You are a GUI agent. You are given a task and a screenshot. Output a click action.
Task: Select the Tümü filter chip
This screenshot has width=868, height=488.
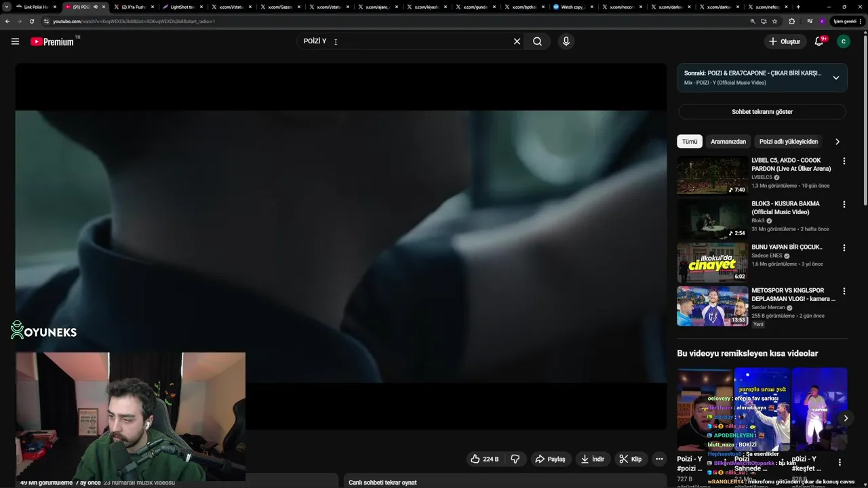(x=690, y=142)
